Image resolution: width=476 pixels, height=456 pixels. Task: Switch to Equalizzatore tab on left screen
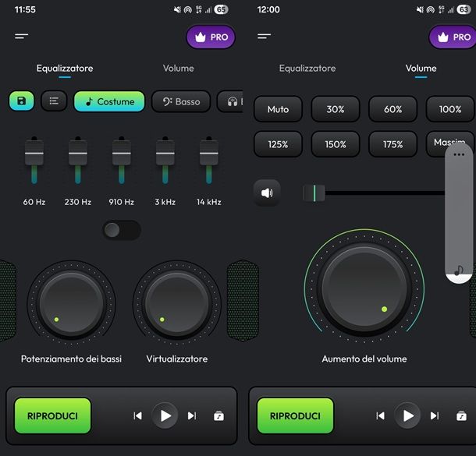[65, 69]
